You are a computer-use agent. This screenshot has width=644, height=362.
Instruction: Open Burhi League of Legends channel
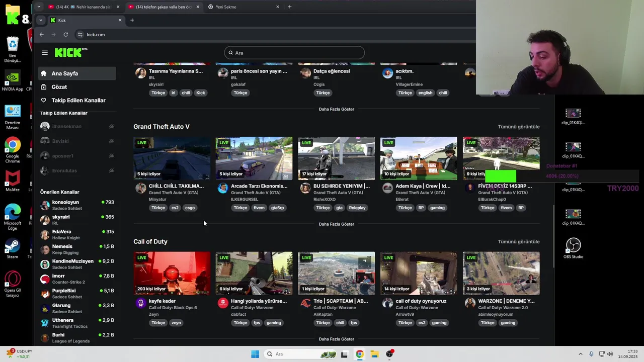(x=77, y=338)
